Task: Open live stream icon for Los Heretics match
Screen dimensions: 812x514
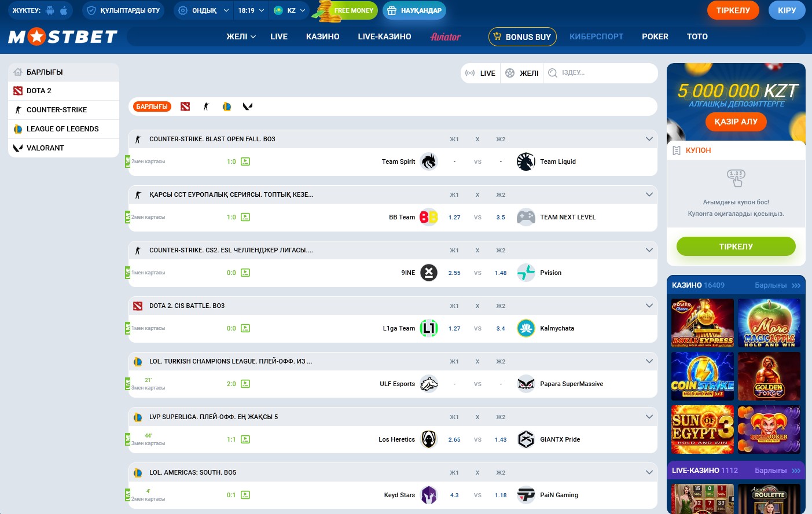Action: 245,439
